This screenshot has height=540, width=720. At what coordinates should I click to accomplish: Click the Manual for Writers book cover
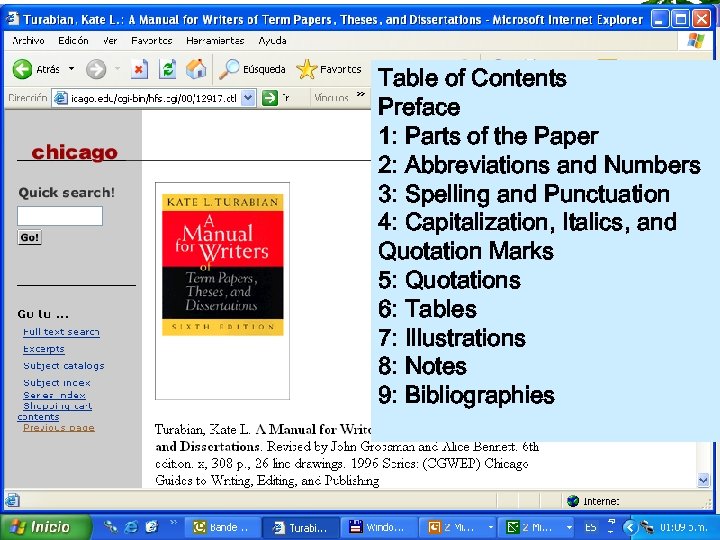tap(222, 264)
